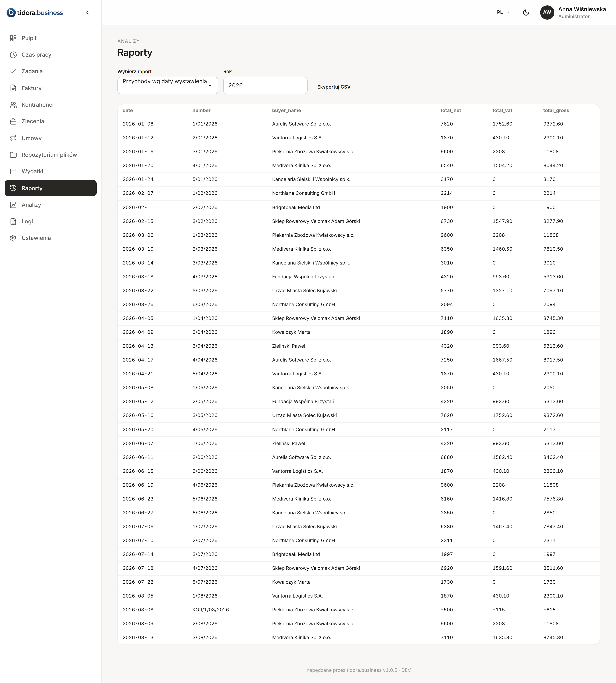
Task: Click the total_gross column header
Action: point(556,111)
